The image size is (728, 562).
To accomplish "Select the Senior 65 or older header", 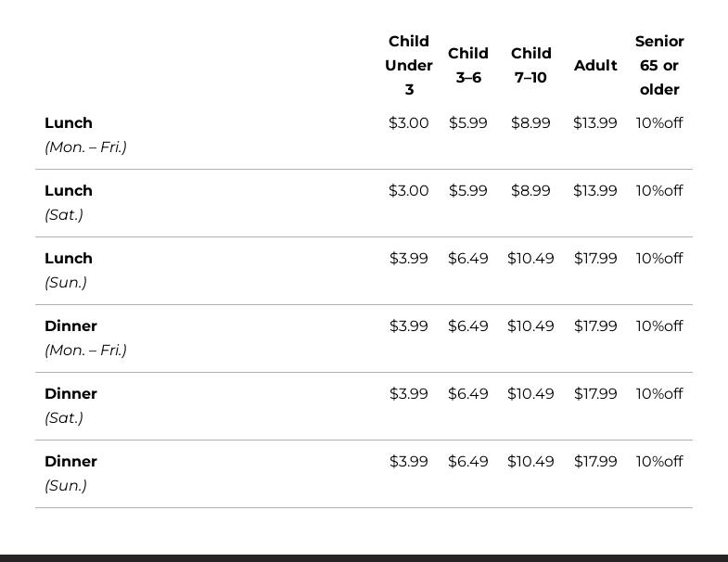I will point(659,66).
